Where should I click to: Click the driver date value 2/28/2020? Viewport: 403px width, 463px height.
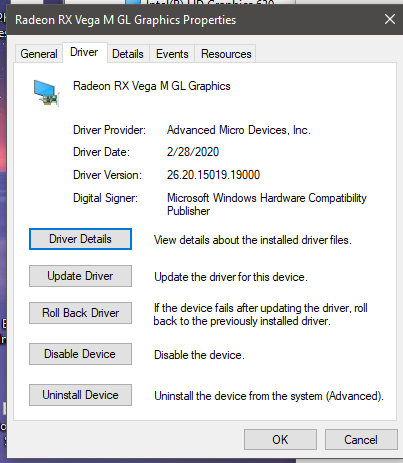(193, 152)
